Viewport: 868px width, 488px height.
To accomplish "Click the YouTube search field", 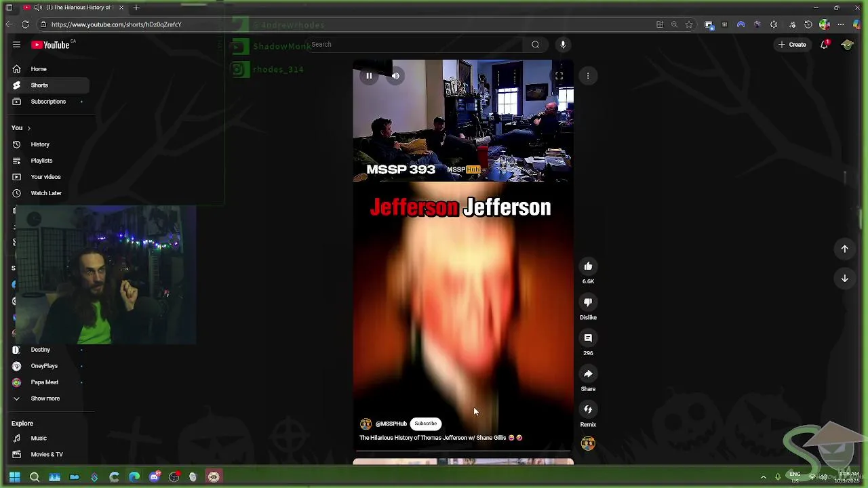I will coord(414,45).
